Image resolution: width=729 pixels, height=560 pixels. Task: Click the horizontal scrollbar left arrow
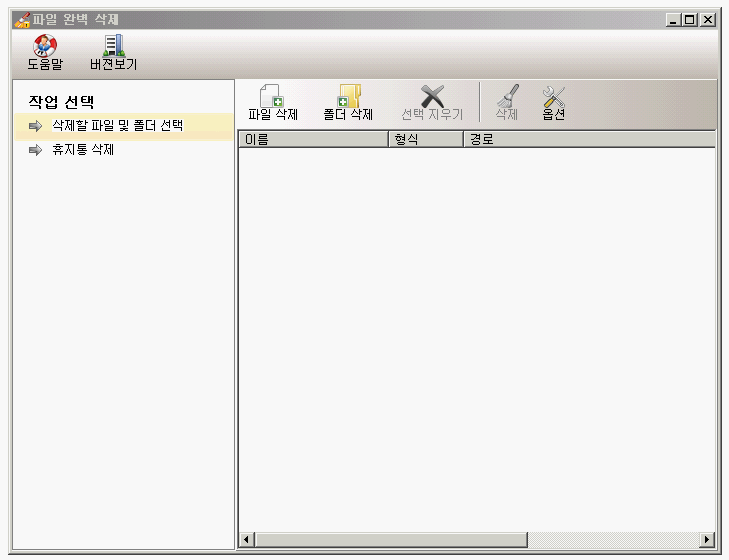pos(247,540)
